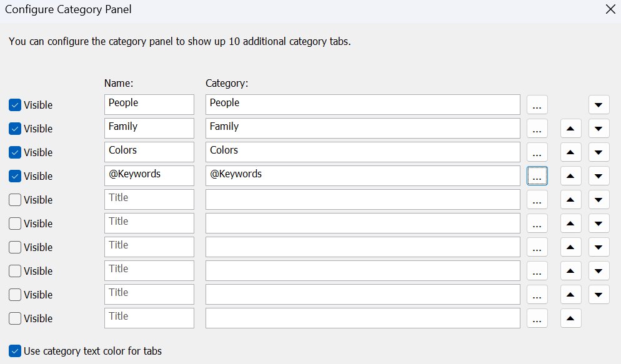The image size is (621, 364).
Task: Open category browser for @Keywords row
Action: [537, 176]
